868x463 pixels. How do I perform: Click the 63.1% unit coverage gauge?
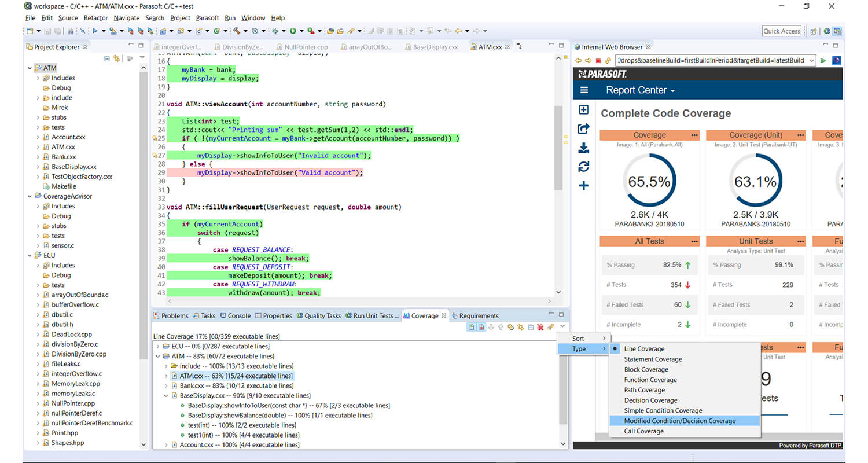756,181
